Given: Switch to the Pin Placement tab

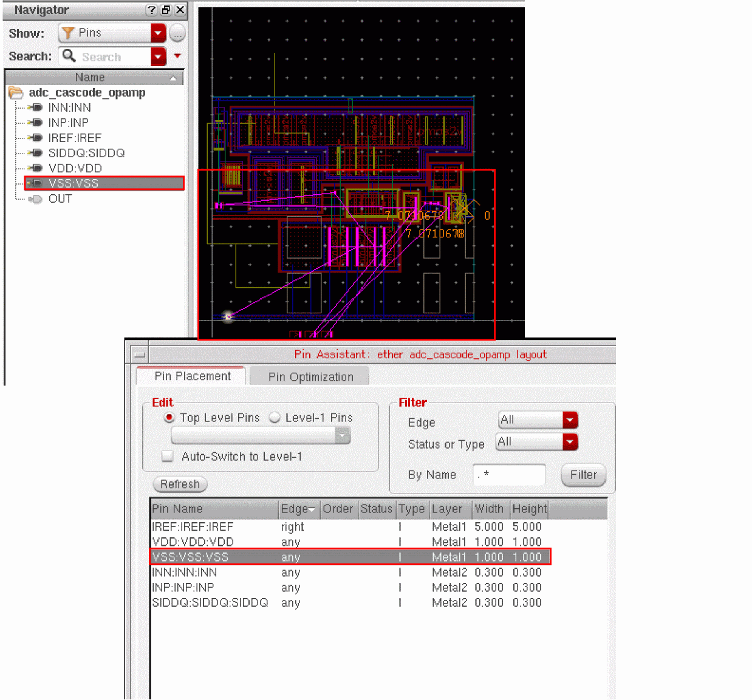Looking at the screenshot, I should click(192, 376).
